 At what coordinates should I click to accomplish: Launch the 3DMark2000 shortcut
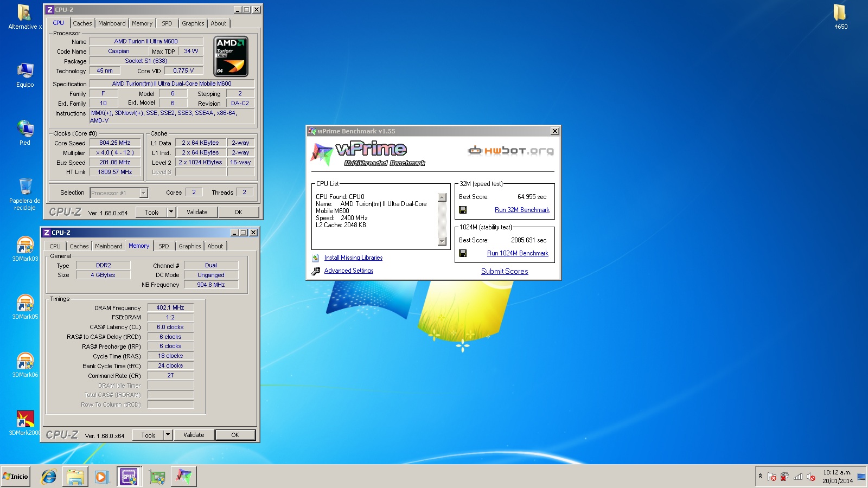coord(25,423)
